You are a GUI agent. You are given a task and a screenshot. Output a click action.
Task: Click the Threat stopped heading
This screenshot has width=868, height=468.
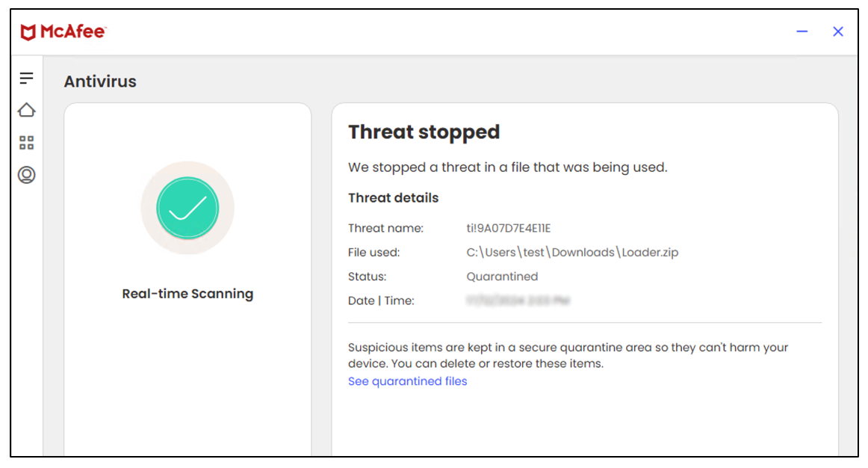coord(424,132)
